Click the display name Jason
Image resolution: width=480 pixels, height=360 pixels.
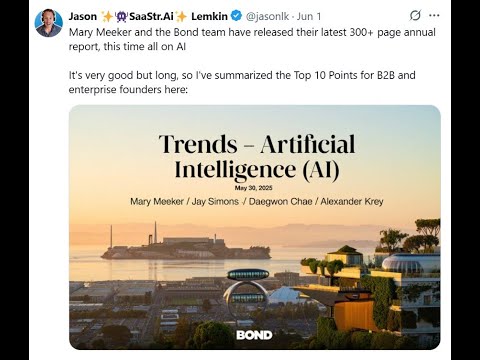83,16
